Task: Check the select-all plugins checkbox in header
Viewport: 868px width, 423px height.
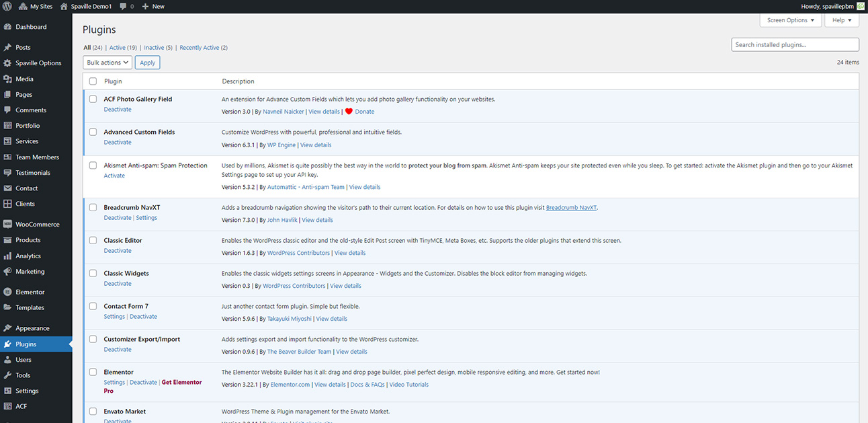Action: tap(93, 81)
